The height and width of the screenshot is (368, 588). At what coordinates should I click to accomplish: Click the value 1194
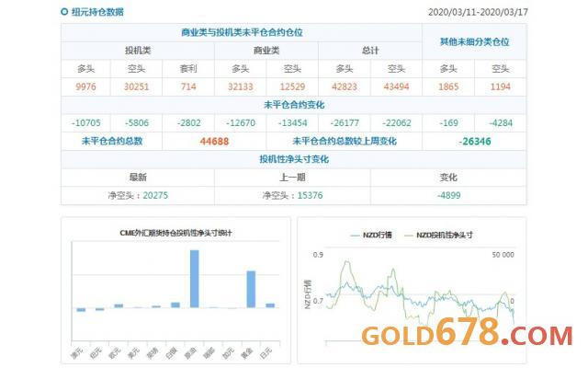pos(501,86)
